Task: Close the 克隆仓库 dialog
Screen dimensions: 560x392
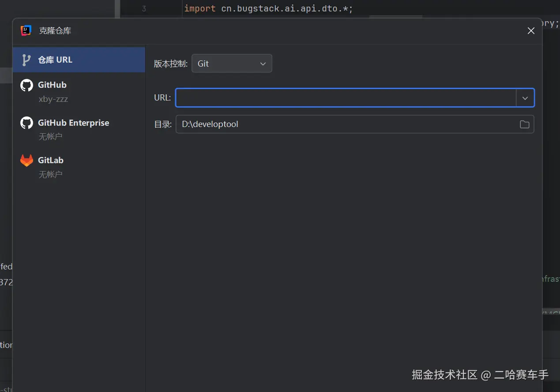Action: point(531,31)
